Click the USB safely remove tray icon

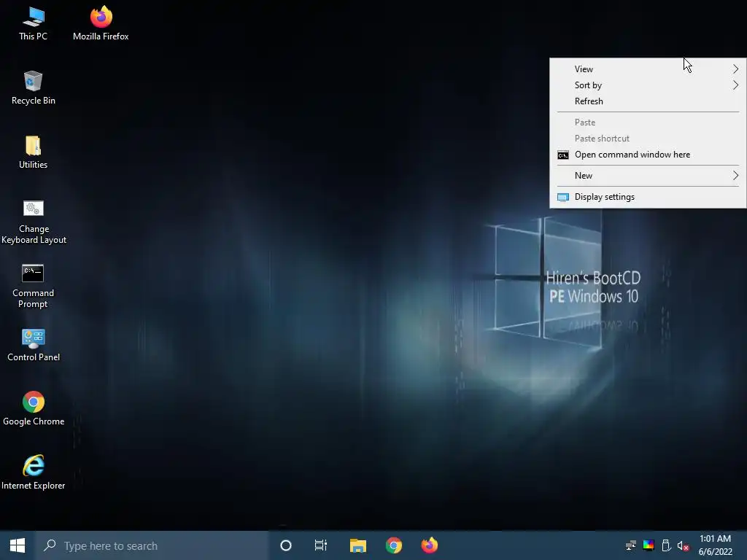click(667, 545)
